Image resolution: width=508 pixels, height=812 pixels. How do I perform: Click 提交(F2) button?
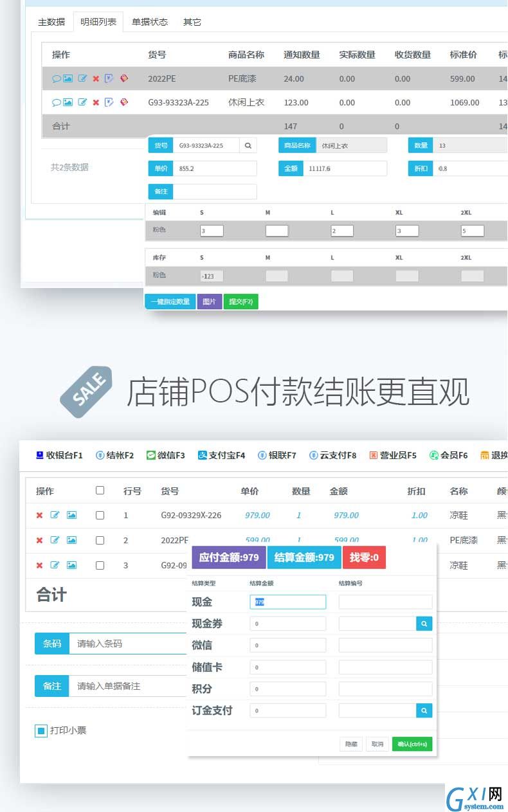click(240, 302)
